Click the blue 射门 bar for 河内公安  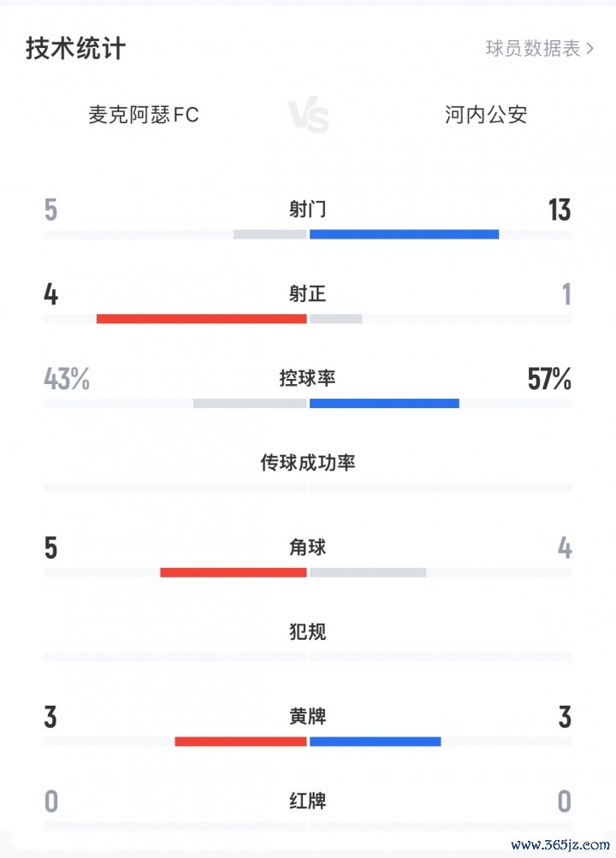point(404,234)
